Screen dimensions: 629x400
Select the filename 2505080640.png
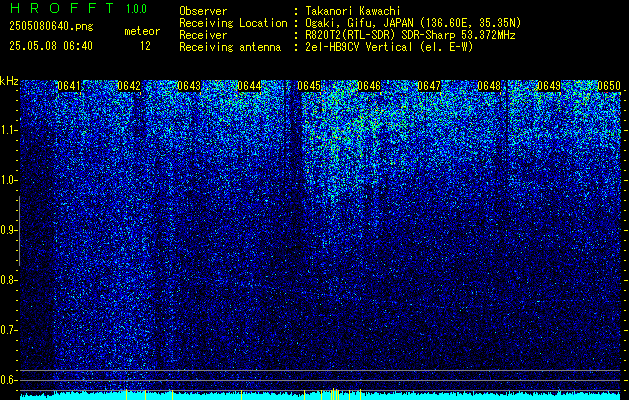point(51,27)
